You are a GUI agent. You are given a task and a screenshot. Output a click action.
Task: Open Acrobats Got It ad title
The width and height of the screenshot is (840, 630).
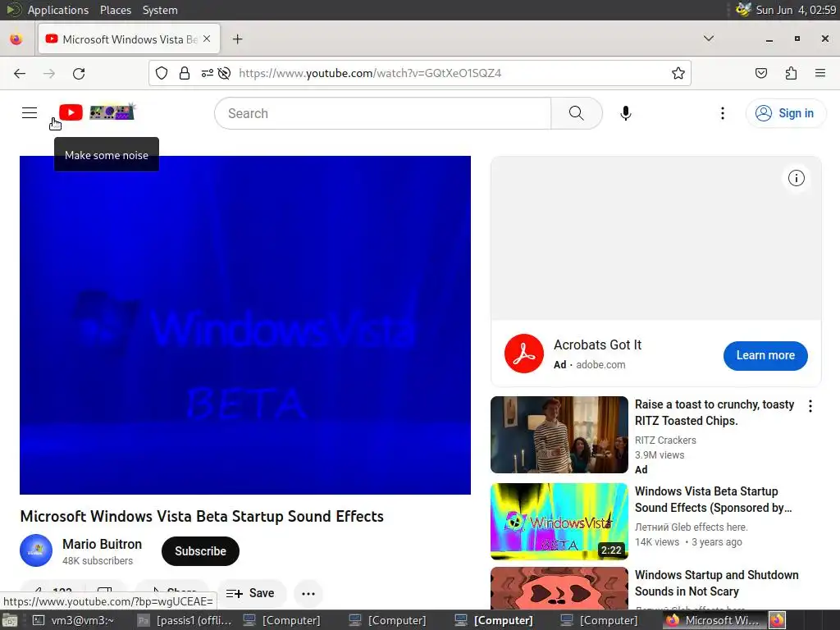click(597, 345)
